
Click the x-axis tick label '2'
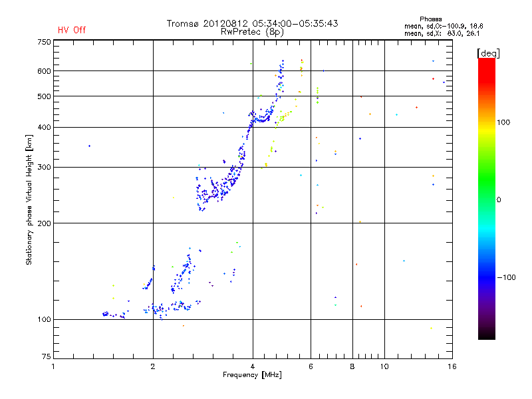tap(153, 366)
